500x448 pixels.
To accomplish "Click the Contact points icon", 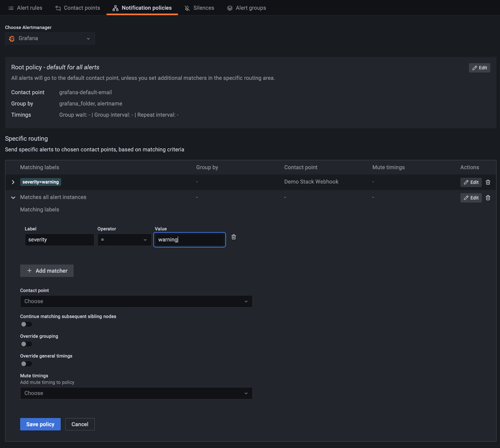I will click(58, 8).
